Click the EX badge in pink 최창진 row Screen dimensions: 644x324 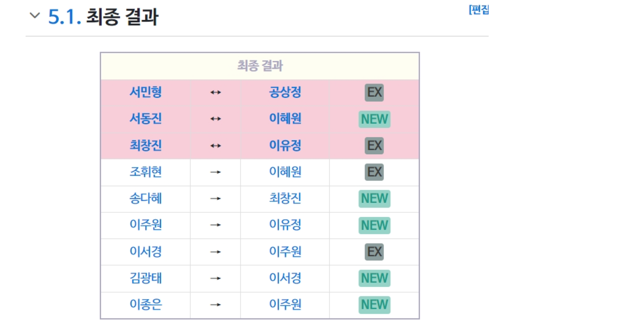coord(374,146)
